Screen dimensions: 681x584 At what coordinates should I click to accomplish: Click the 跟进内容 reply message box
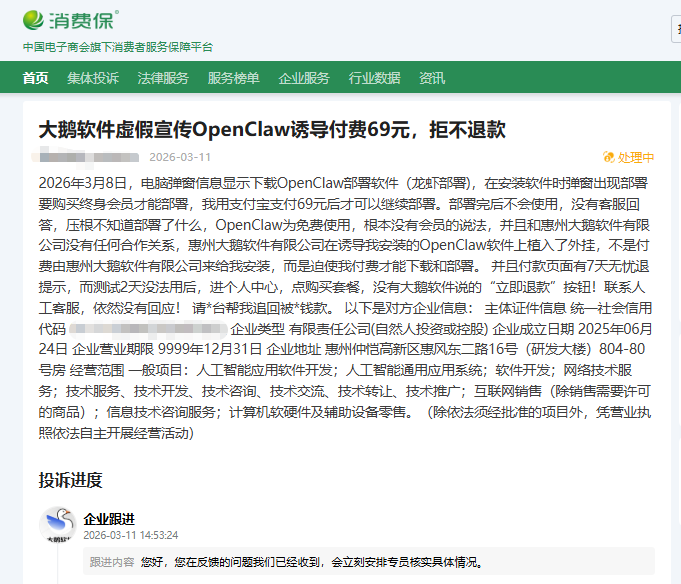tap(370, 562)
